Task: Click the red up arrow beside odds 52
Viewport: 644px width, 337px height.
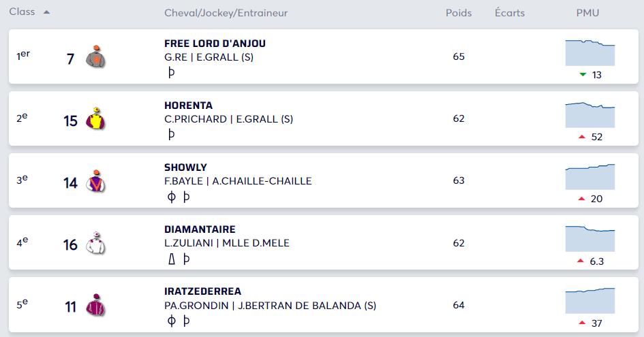Action: tap(582, 137)
